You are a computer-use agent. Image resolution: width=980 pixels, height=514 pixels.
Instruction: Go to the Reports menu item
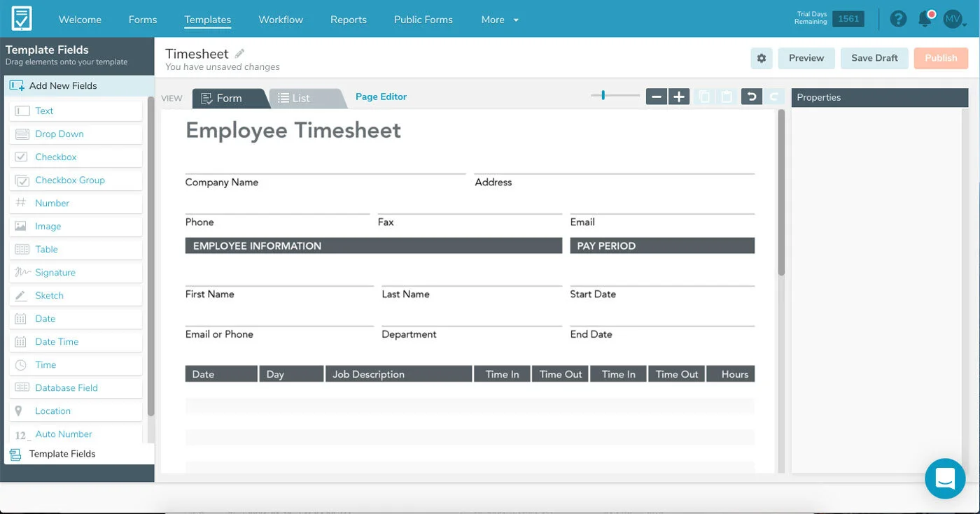348,20
